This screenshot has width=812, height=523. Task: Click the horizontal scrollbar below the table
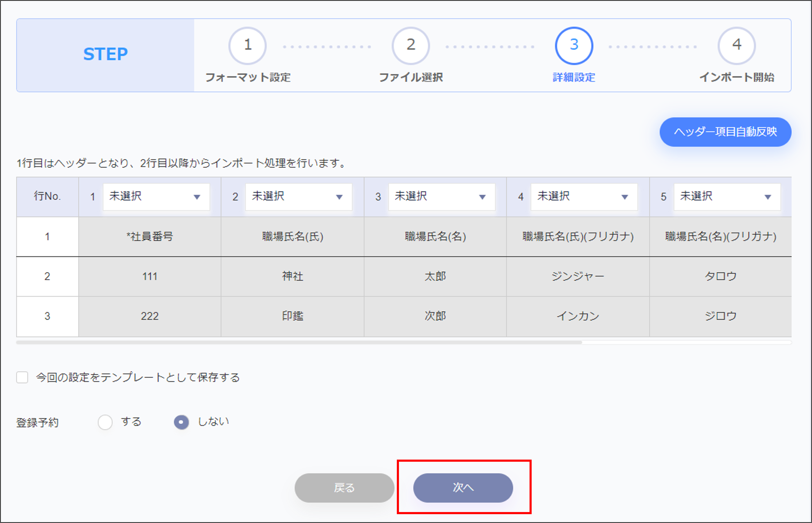(x=299, y=342)
